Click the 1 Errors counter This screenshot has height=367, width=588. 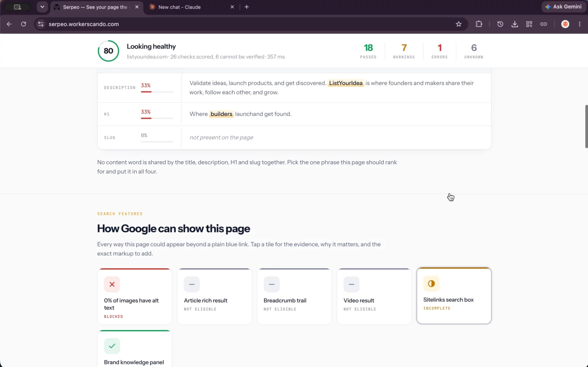439,51
